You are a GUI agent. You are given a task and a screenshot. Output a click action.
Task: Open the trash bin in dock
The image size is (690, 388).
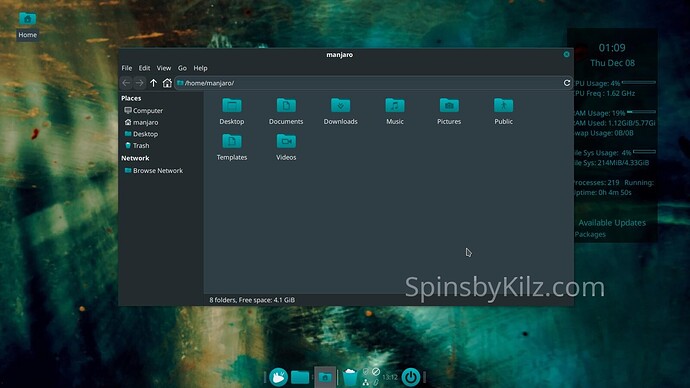pos(350,377)
